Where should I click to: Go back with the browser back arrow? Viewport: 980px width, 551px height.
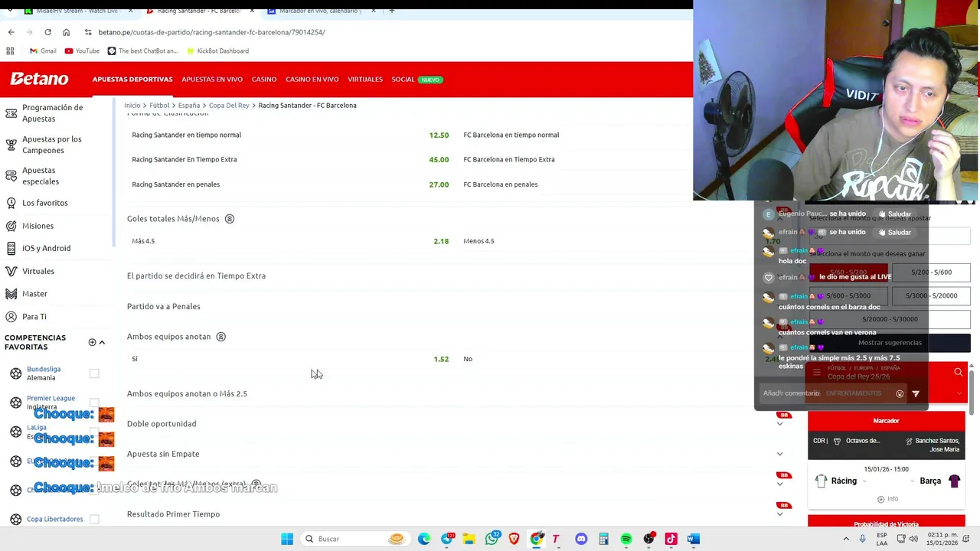[x=11, y=32]
